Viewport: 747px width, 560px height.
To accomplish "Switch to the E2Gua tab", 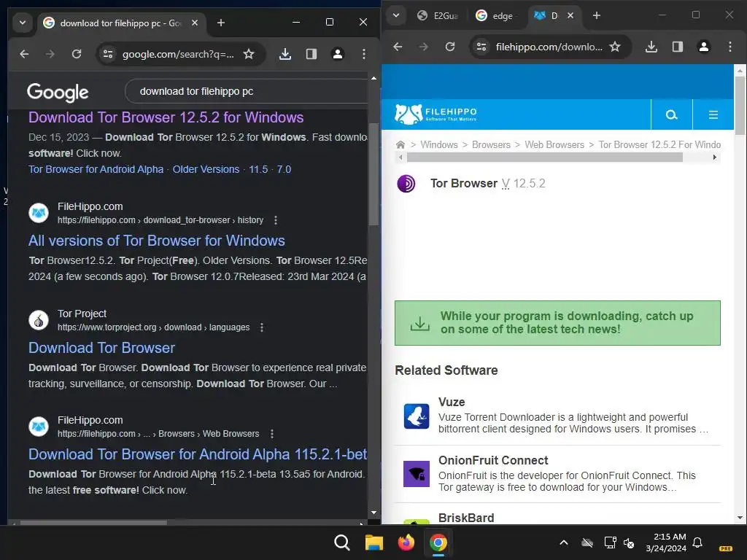I will click(438, 16).
